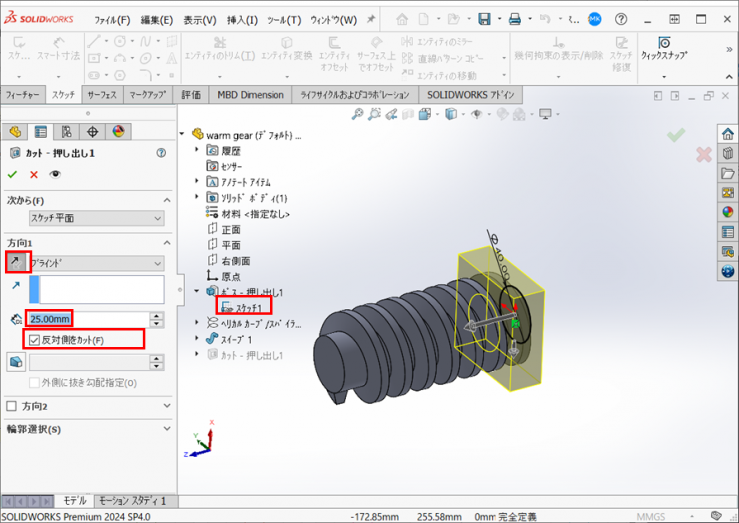Open the 挿入(I) menu
The width and height of the screenshot is (739, 523).
click(x=241, y=20)
